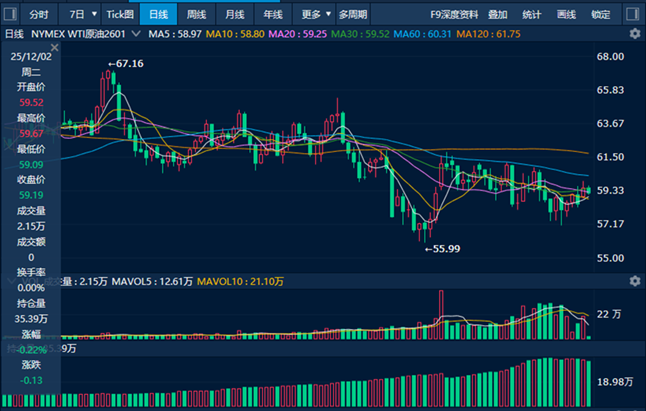Switch to 日线 daily chart
Viewport: 646px width, 411px height.
click(x=158, y=15)
